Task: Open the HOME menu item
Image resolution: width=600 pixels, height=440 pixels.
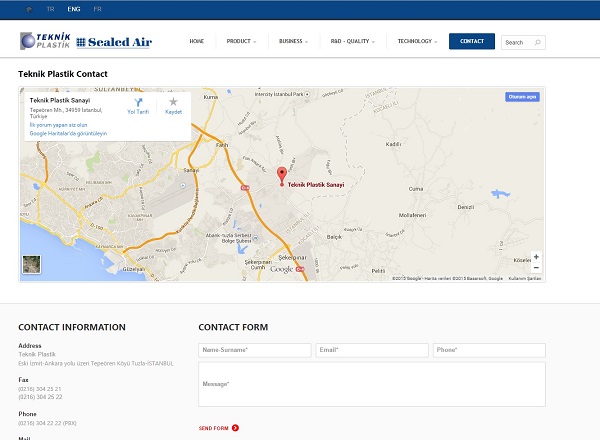Action: tap(197, 41)
